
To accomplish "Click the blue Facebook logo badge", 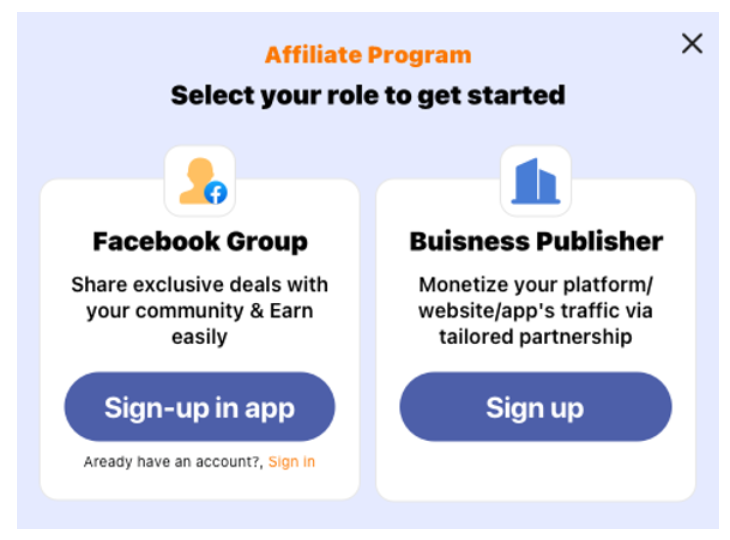I will [216, 193].
